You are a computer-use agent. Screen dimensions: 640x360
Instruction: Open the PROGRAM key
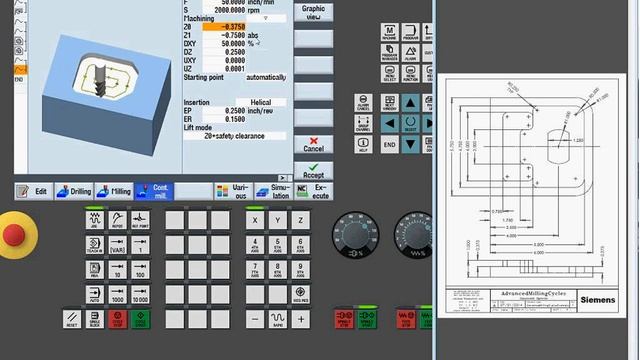click(410, 32)
